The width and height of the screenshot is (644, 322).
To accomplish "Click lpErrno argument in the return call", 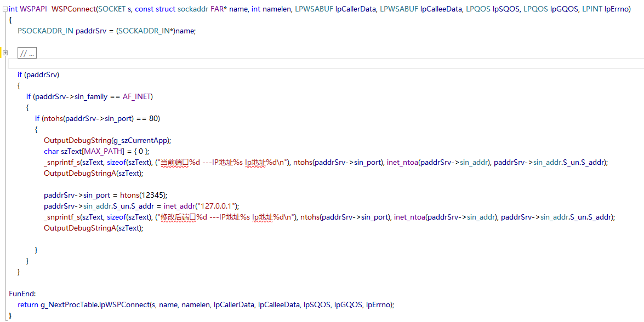I will (x=378, y=305).
